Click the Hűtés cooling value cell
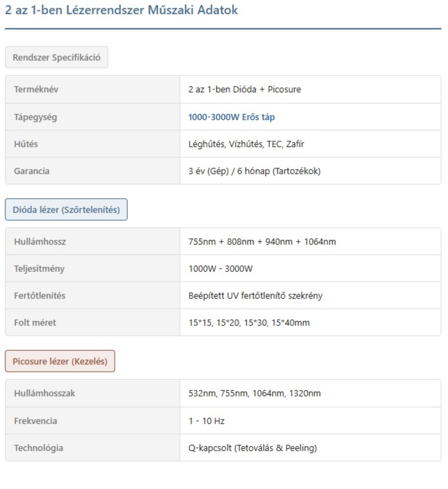Screen dimensions: 448x489 310,144
